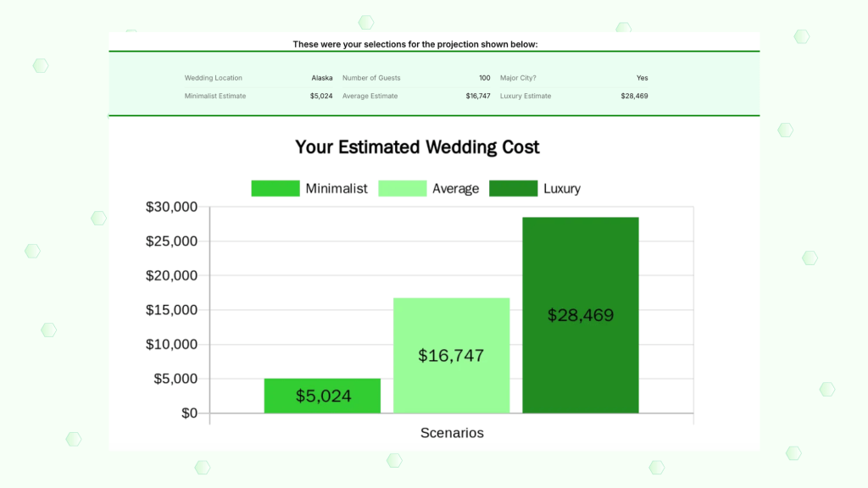Click the $15,000 y-axis label
868x488 pixels.
[x=172, y=310]
